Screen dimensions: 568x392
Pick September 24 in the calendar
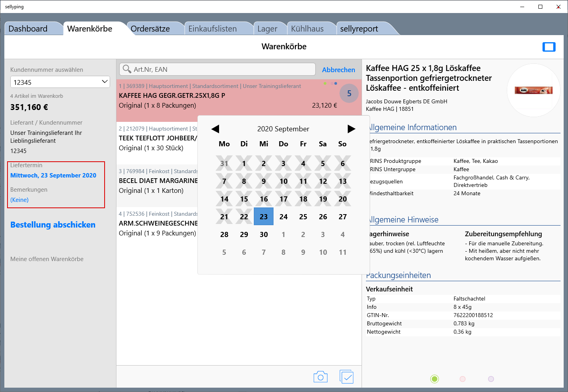point(283,217)
